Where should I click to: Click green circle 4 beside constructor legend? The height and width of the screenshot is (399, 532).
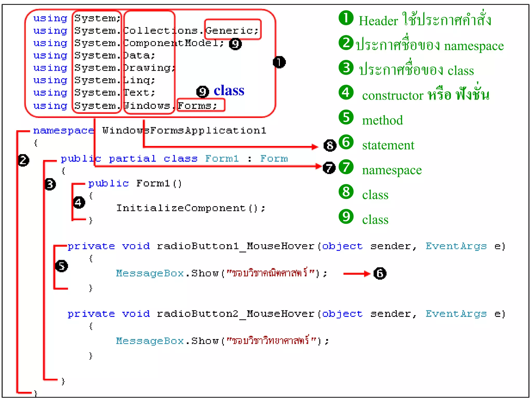pos(346,92)
